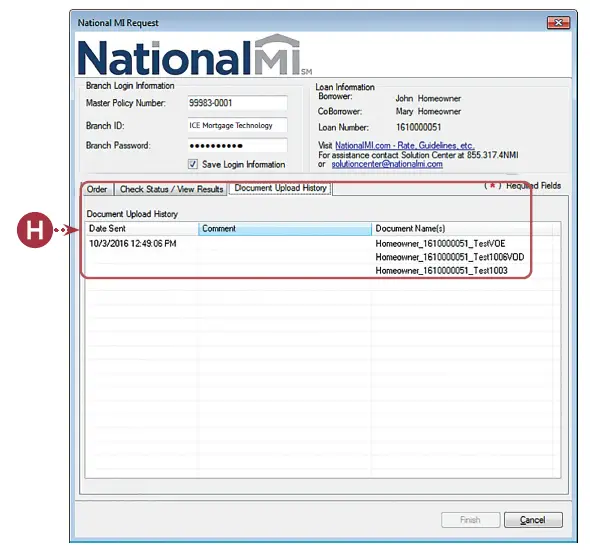Select the 10/3/2016 12:49:06 PM entry
590x551 pixels.
tap(132, 244)
